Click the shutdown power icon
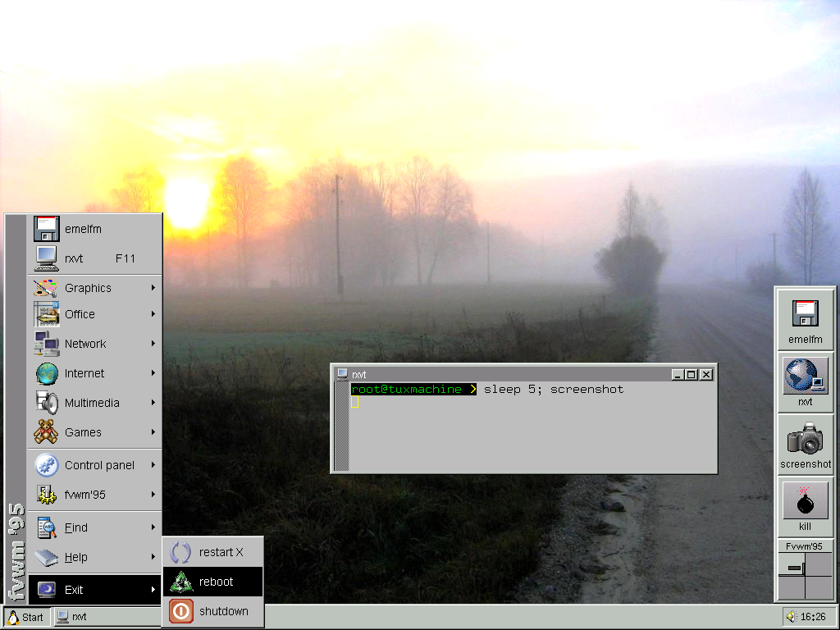 tap(181, 611)
